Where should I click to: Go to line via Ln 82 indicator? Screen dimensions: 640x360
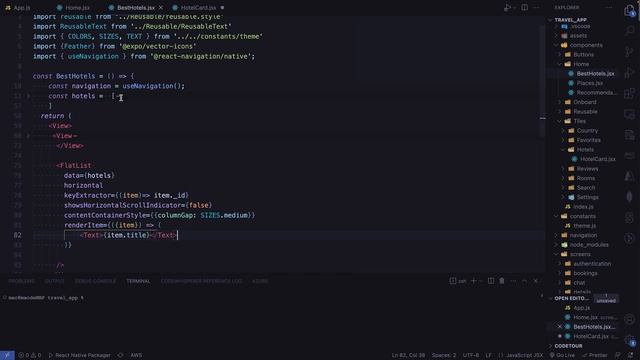(x=408, y=355)
